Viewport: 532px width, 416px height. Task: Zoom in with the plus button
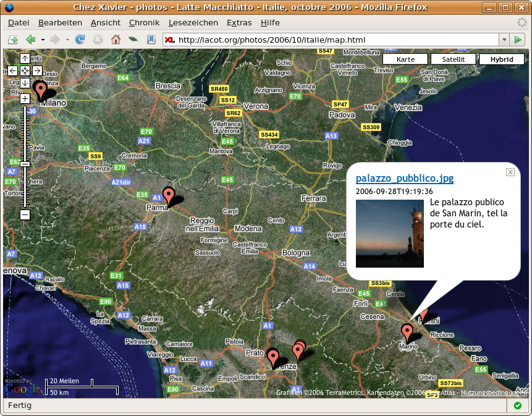click(25, 99)
